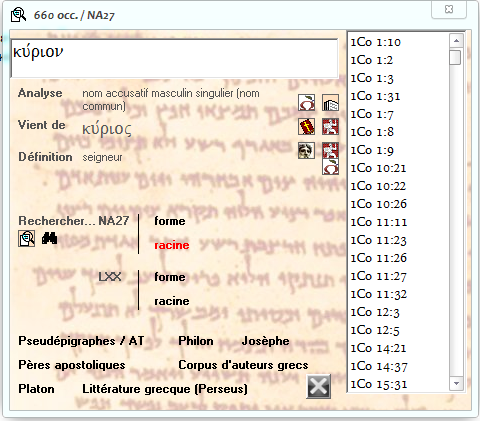
Task: Select verse 1Co 1:10
Action: [x=375, y=42]
